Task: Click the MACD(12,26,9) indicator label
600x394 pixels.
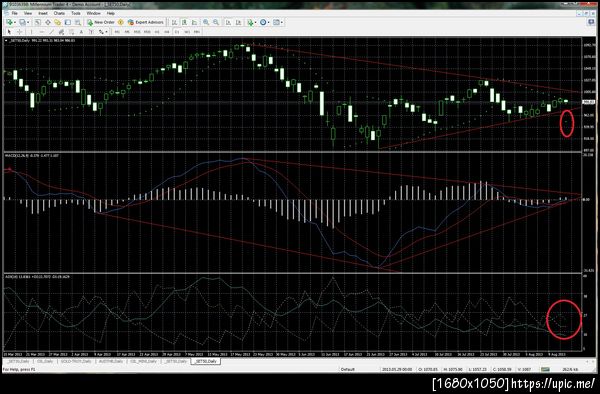Action: tap(17, 156)
